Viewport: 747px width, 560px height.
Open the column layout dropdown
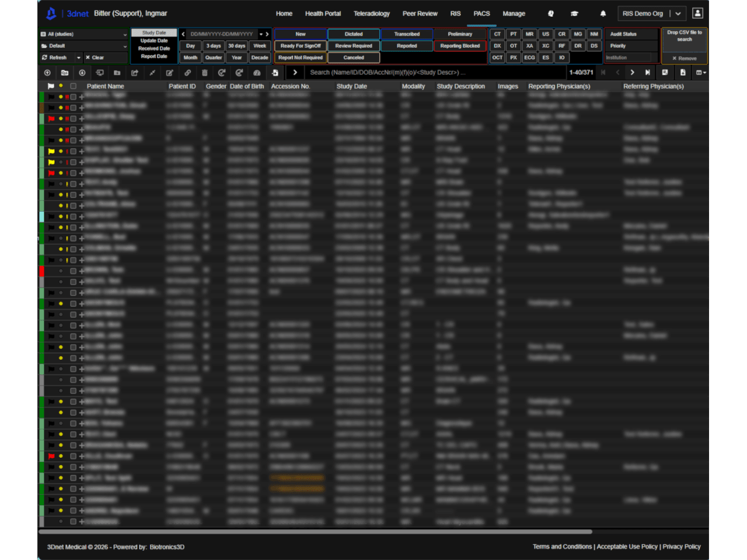coord(701,72)
